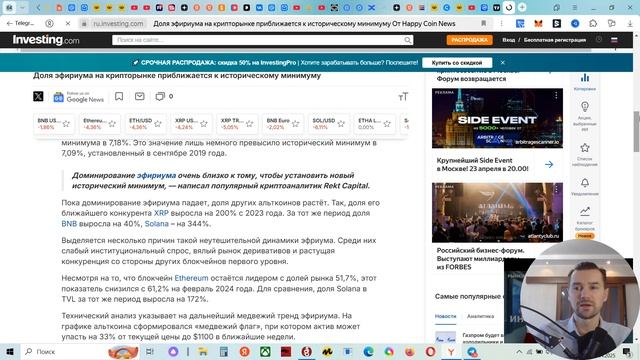Toggle the watchlist star for ETH/USD
Image resolution: width=640 pixels, height=360 pixels.
tap(158, 124)
